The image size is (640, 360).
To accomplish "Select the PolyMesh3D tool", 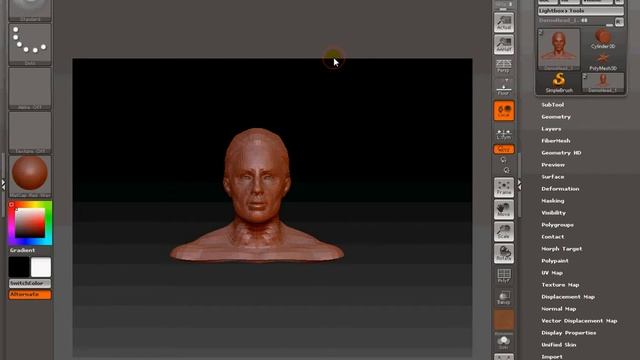I will coord(603,61).
